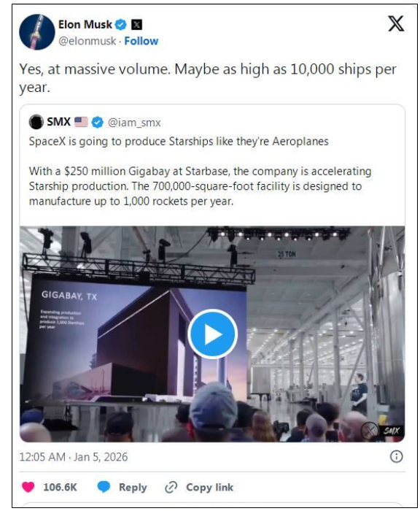Play the Gigabay video
The width and height of the screenshot is (420, 511).
[212, 334]
